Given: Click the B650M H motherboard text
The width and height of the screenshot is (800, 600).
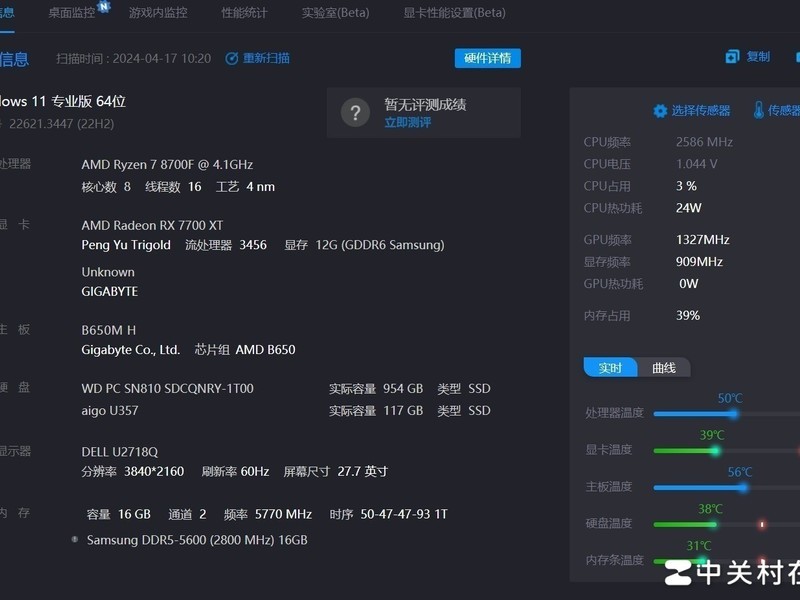Looking at the screenshot, I should click(109, 331).
